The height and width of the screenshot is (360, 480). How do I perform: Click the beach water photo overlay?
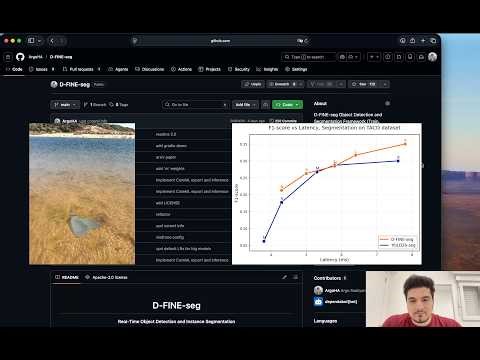click(x=82, y=194)
